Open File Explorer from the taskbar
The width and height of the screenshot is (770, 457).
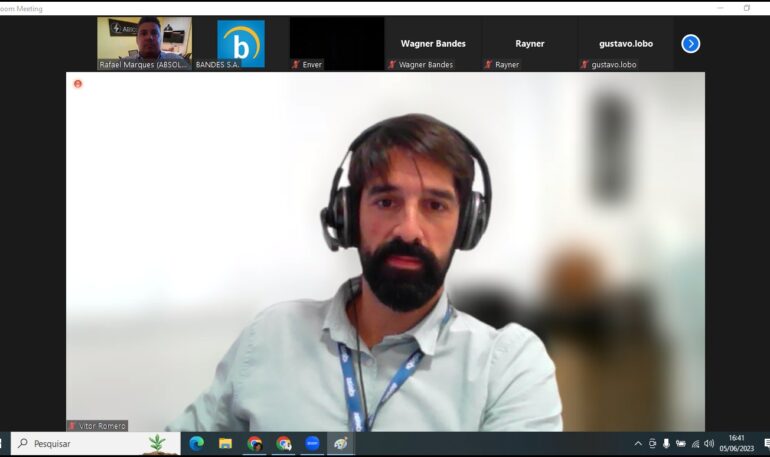point(225,443)
